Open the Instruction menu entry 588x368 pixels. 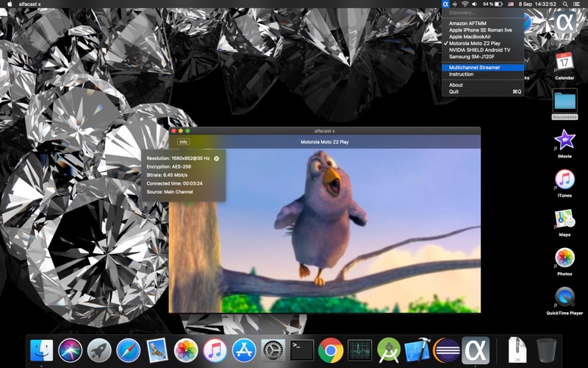[462, 74]
